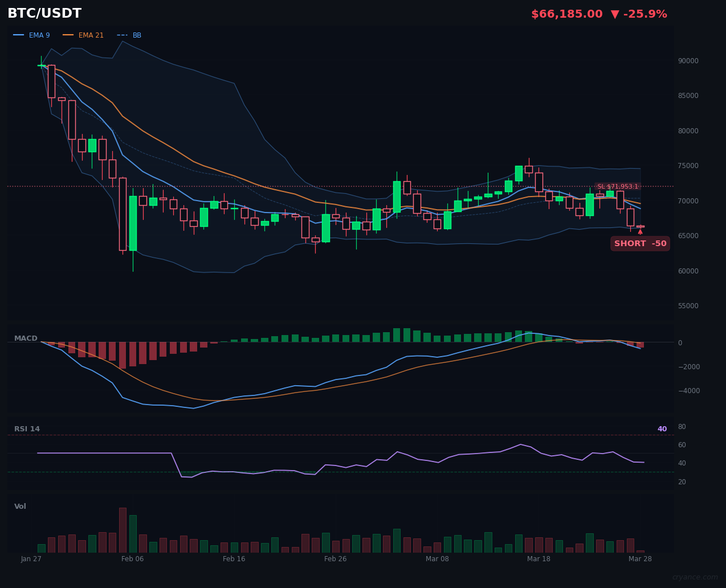Toggle EMA 21 overlay off

[91, 35]
